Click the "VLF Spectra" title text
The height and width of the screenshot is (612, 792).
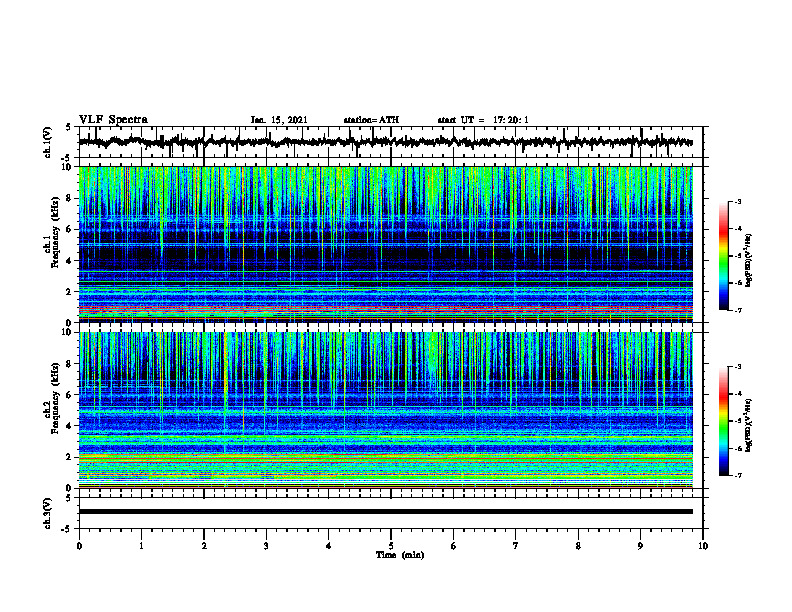(113, 120)
